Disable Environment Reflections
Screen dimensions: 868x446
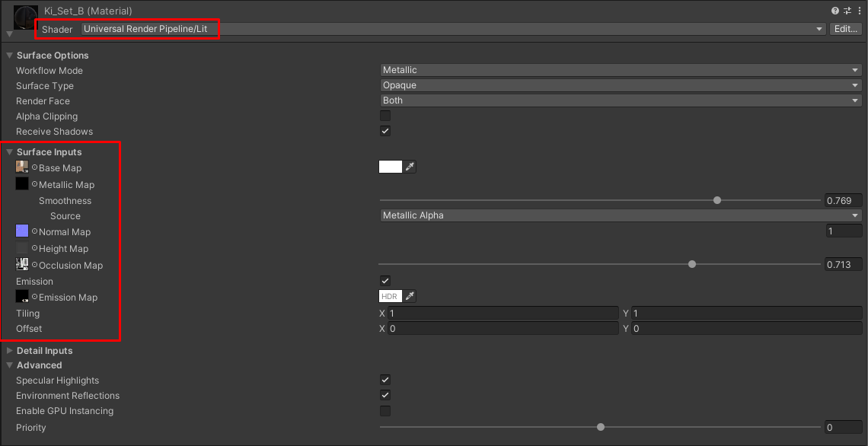tap(385, 395)
